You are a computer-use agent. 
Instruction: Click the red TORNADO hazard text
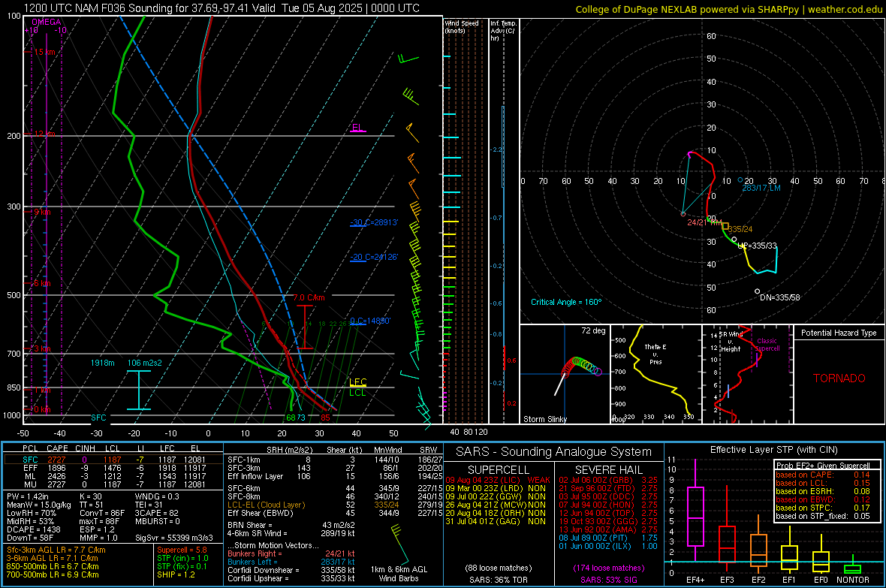point(839,378)
